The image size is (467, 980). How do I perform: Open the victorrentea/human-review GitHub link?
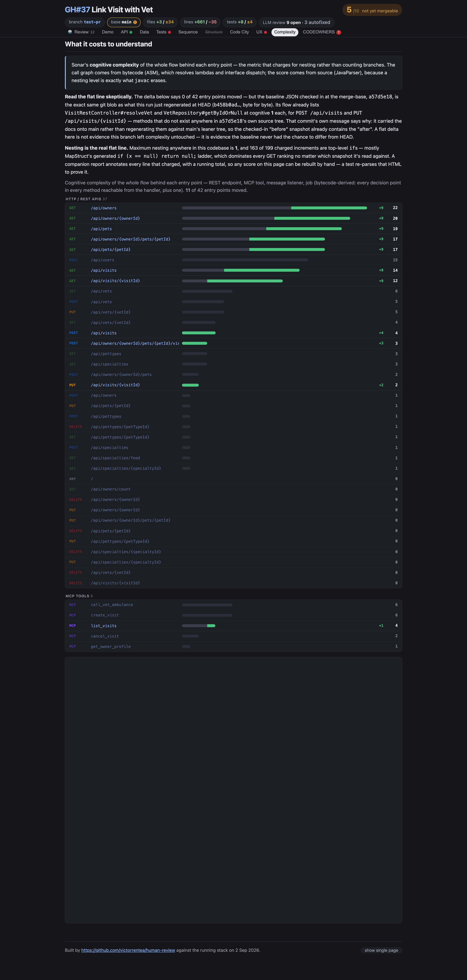coord(128,950)
